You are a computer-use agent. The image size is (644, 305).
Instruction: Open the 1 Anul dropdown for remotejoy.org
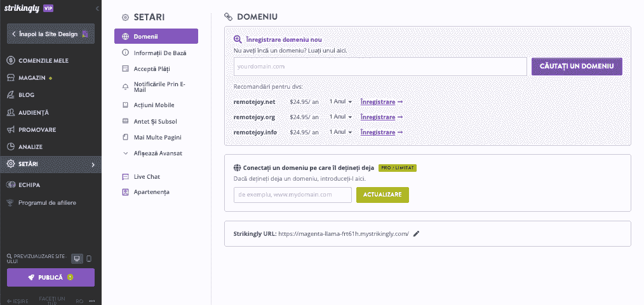tap(341, 117)
